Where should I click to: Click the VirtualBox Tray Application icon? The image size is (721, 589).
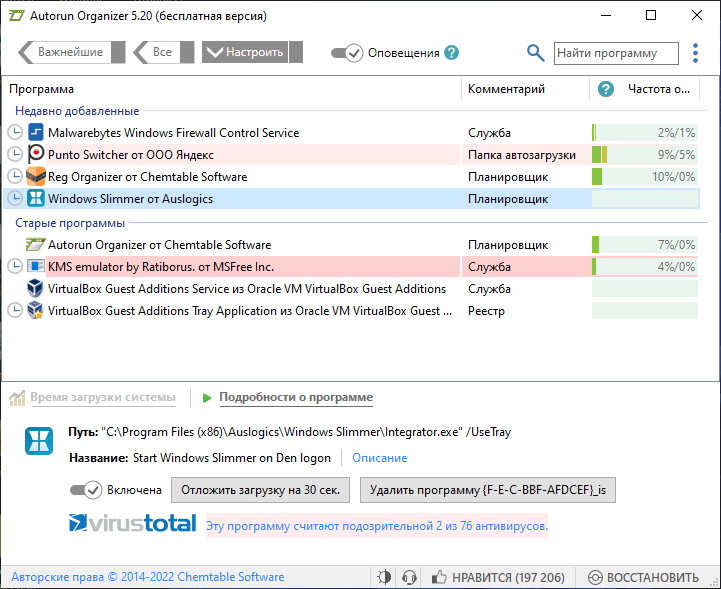coord(35,311)
